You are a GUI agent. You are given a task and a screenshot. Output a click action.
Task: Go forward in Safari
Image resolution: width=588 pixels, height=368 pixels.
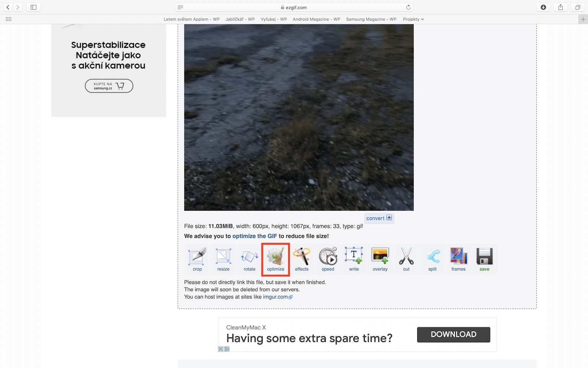click(x=18, y=7)
